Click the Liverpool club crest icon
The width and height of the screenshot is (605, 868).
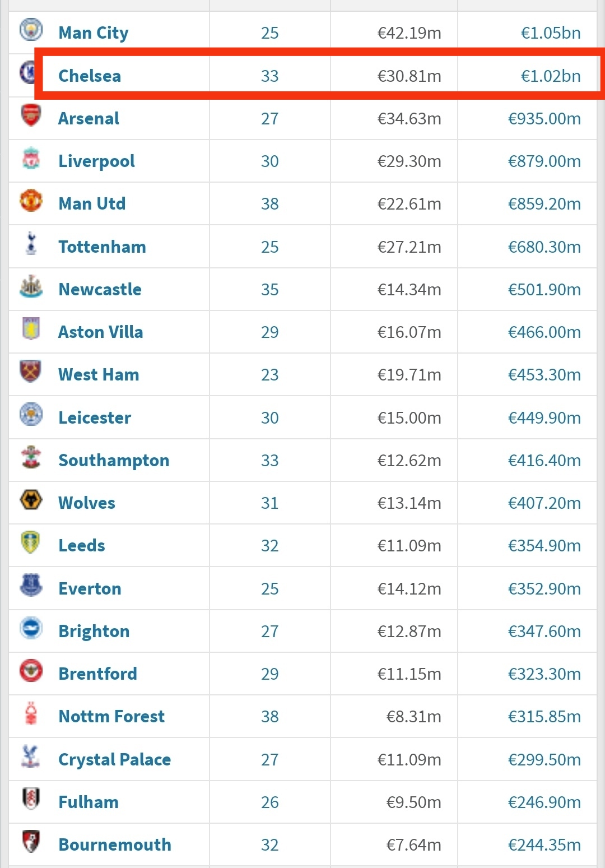pos(31,159)
